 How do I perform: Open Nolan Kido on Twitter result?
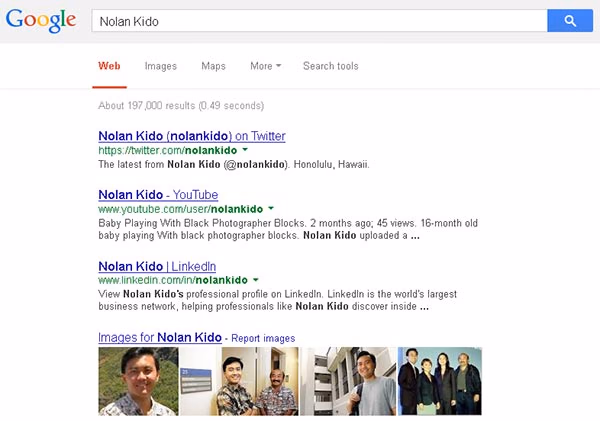(x=192, y=136)
